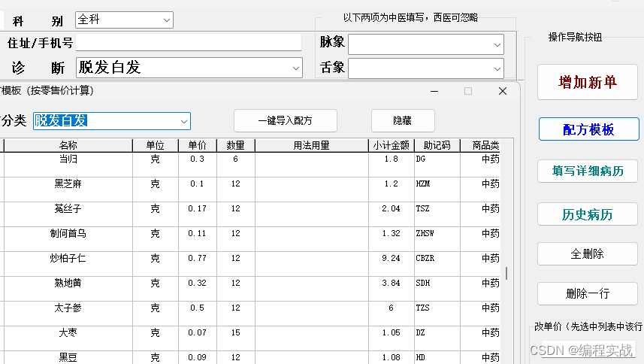The height and width of the screenshot is (364, 644).
Task: Click the 9.24 subtotal cell
Action: [391, 264]
